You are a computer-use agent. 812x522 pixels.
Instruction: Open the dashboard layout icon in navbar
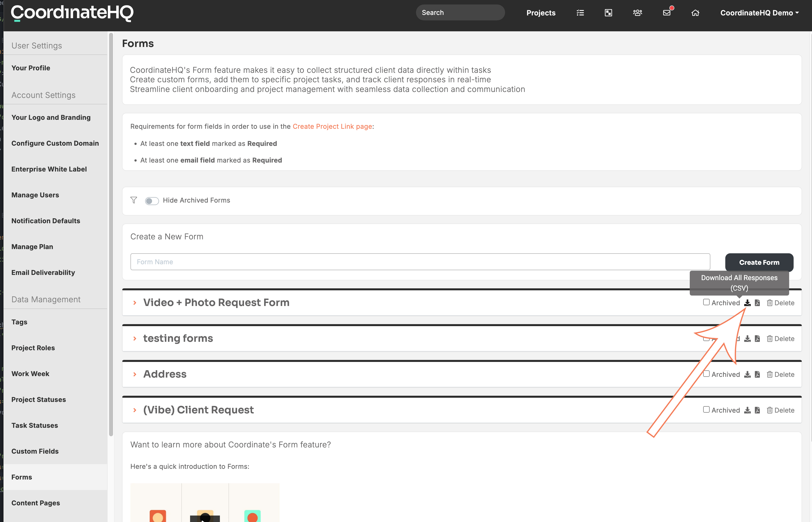point(609,13)
